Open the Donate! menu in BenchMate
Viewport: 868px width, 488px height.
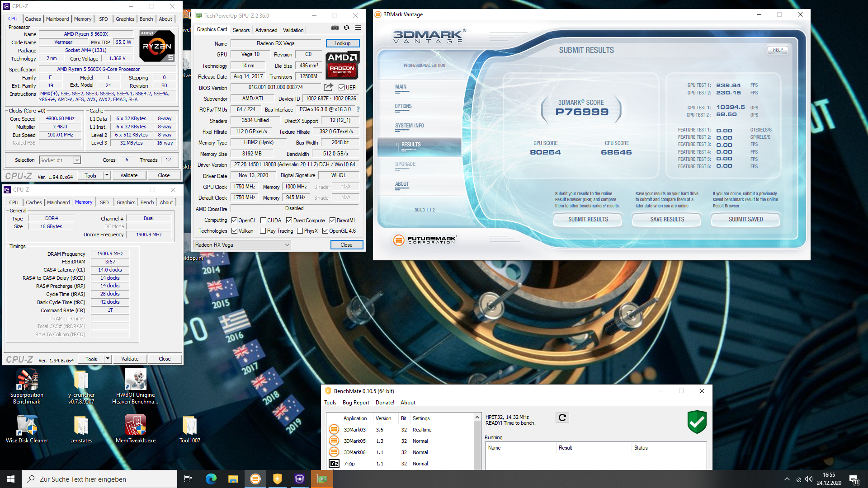pos(385,403)
